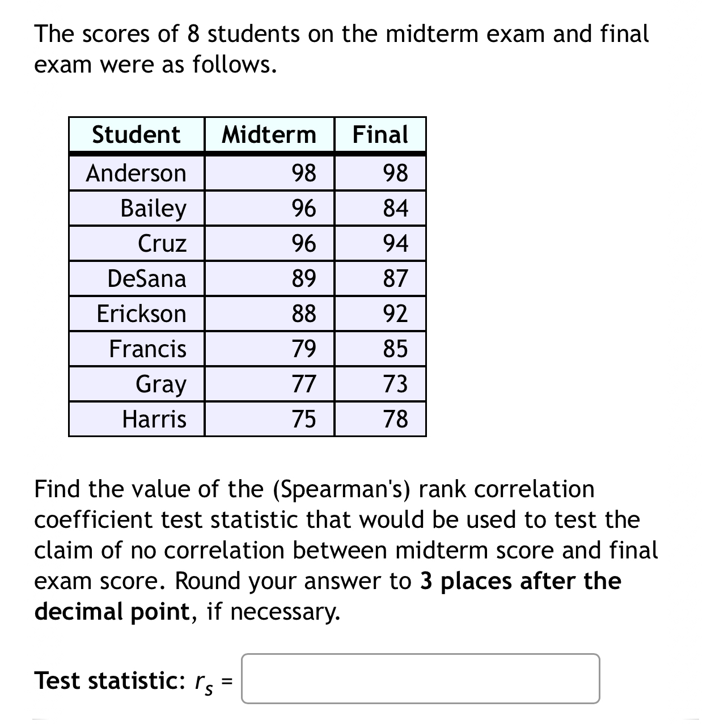Screen dimensions: 728x724
Task: Select the bold text '3 places after the decimal point'
Action: [519, 581]
